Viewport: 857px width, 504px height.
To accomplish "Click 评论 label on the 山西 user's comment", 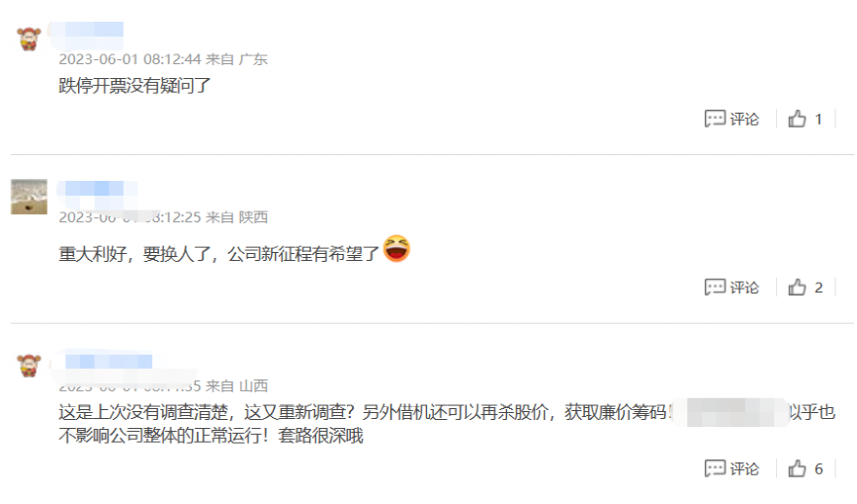I will pos(744,469).
